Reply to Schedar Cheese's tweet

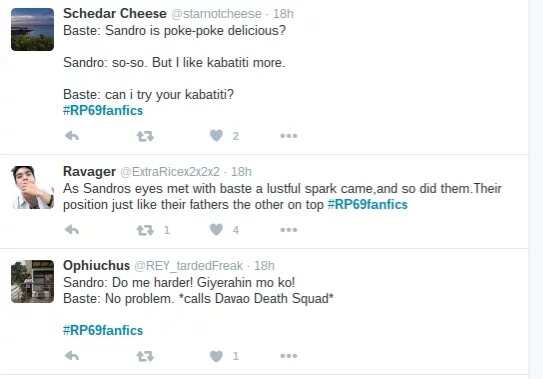(72, 136)
